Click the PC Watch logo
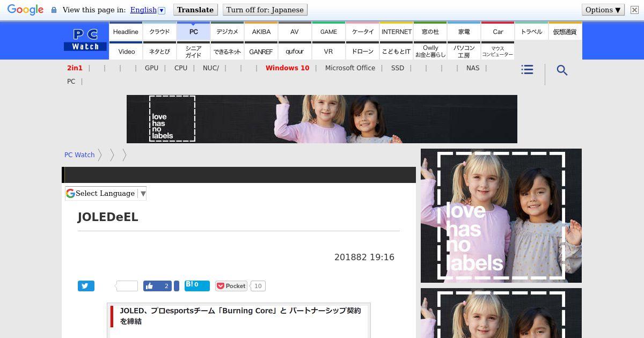644x338 pixels. [85, 40]
